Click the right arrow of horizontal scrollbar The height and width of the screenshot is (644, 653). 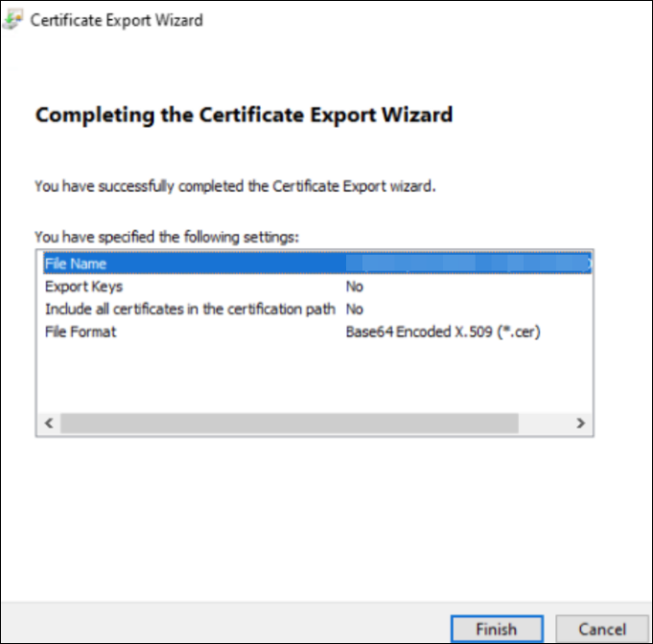(579, 423)
